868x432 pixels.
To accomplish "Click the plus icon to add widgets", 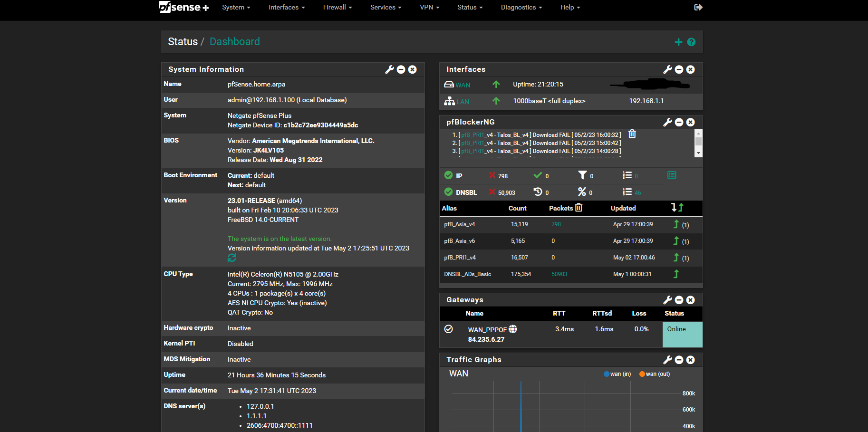I will [678, 42].
